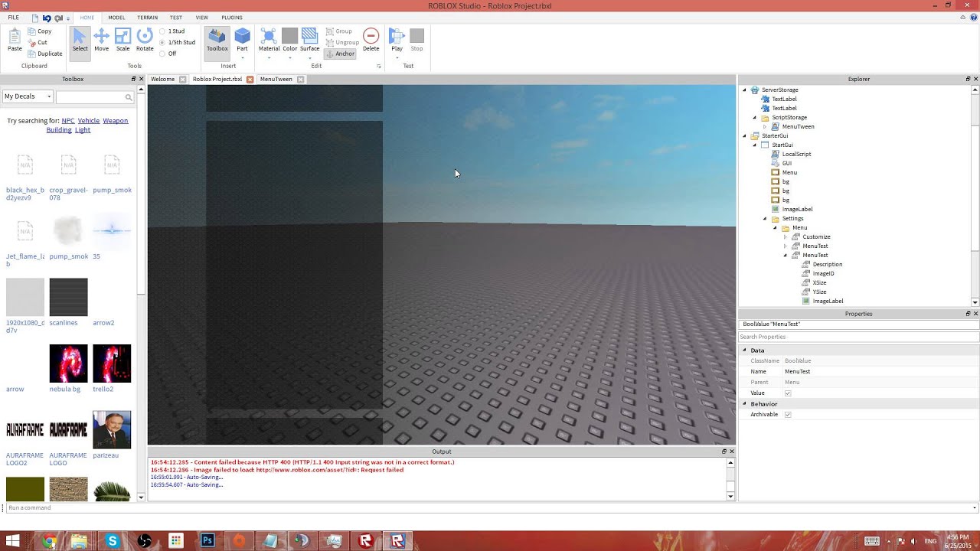Switch to the TEST ribbon tab

(176, 18)
